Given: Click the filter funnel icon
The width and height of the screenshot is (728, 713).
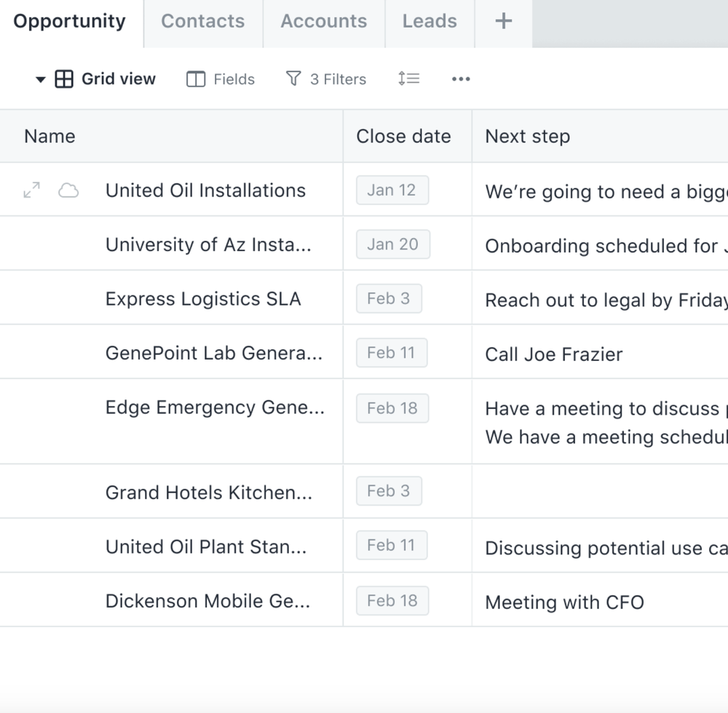Looking at the screenshot, I should coord(293,78).
